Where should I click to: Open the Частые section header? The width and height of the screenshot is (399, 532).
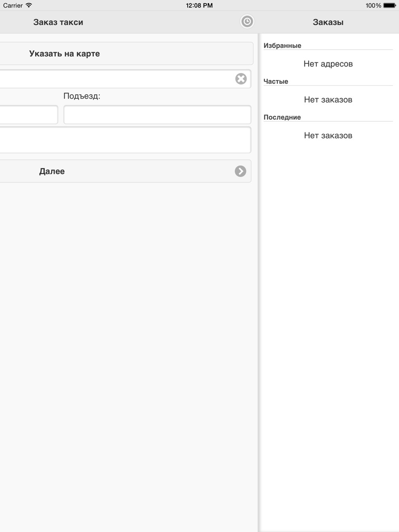276,81
